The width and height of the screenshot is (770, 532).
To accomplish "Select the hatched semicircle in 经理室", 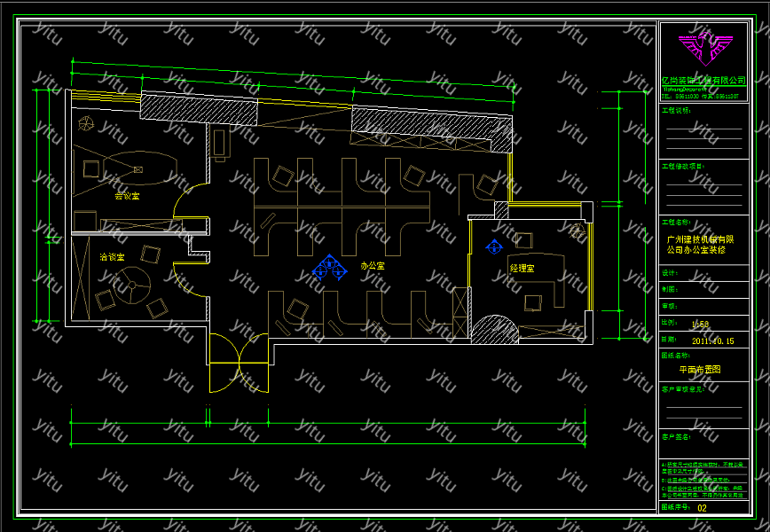I will tap(492, 331).
